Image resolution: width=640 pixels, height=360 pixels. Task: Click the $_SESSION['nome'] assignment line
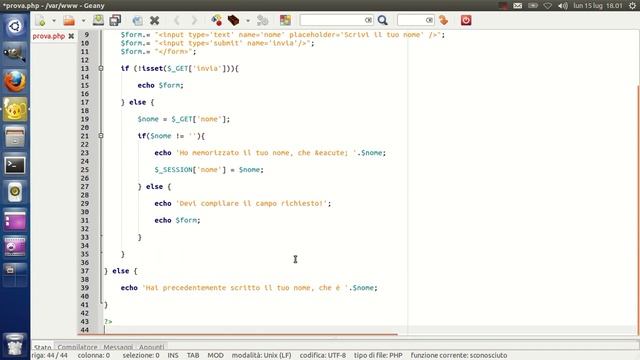click(x=209, y=170)
